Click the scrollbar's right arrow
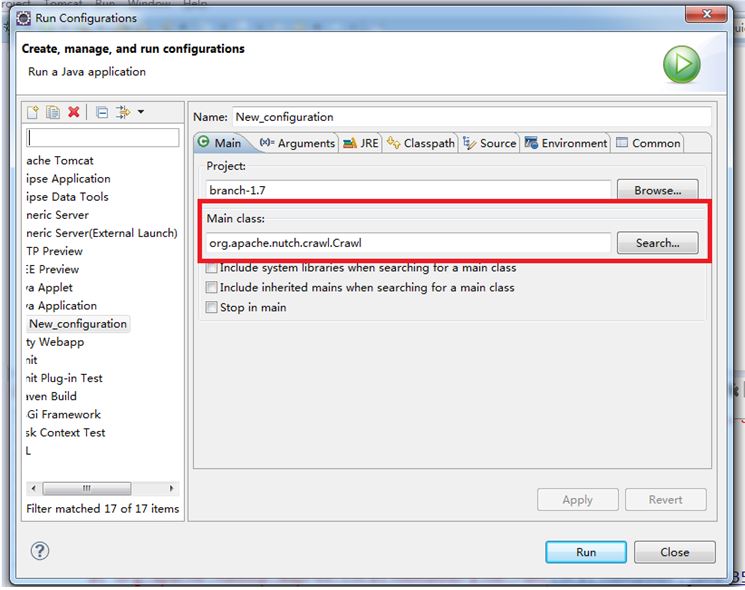This screenshot has height=590, width=745. point(172,488)
